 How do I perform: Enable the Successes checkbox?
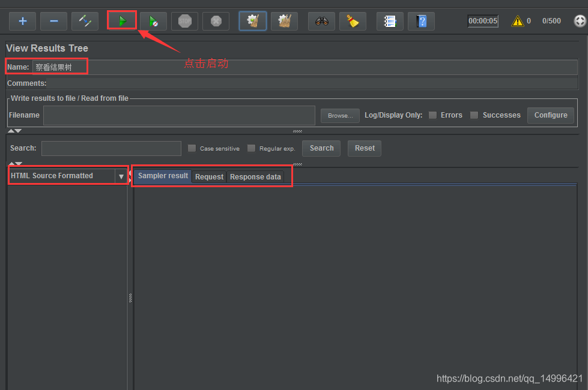tap(474, 115)
